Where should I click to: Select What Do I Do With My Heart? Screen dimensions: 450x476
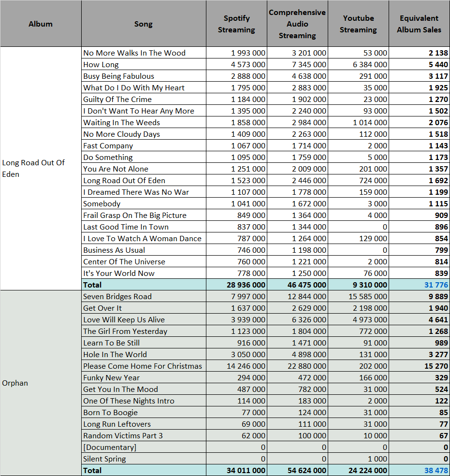tap(144, 87)
